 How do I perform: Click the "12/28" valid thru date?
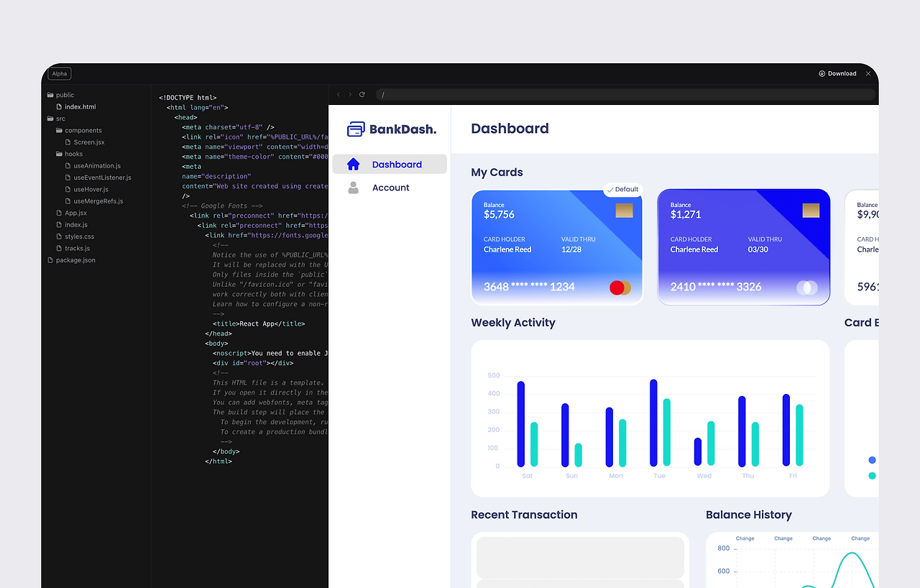pos(571,249)
